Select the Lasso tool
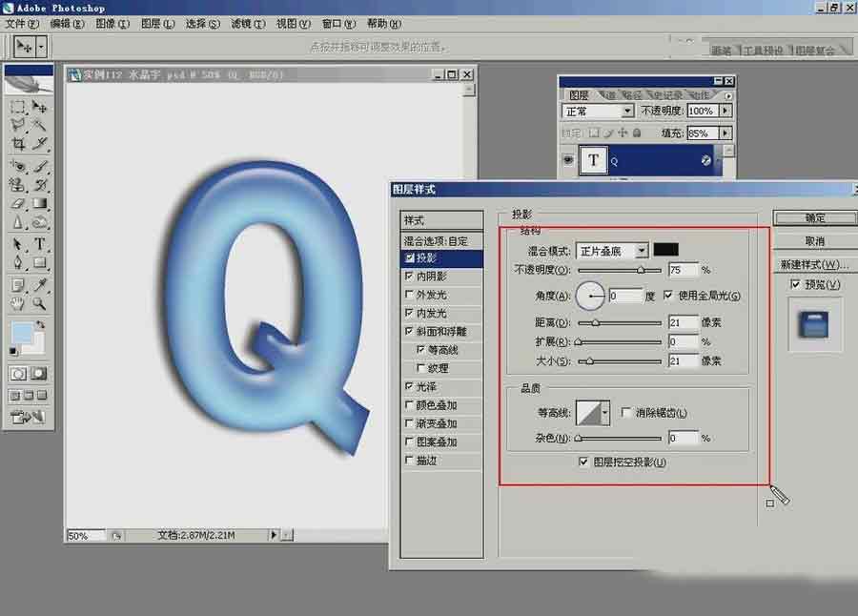The height and width of the screenshot is (616, 858). (x=17, y=126)
